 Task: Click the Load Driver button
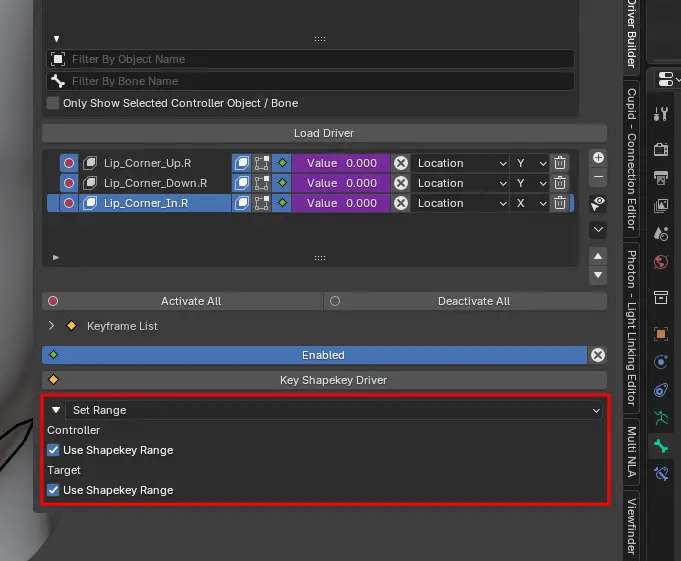tap(323, 133)
